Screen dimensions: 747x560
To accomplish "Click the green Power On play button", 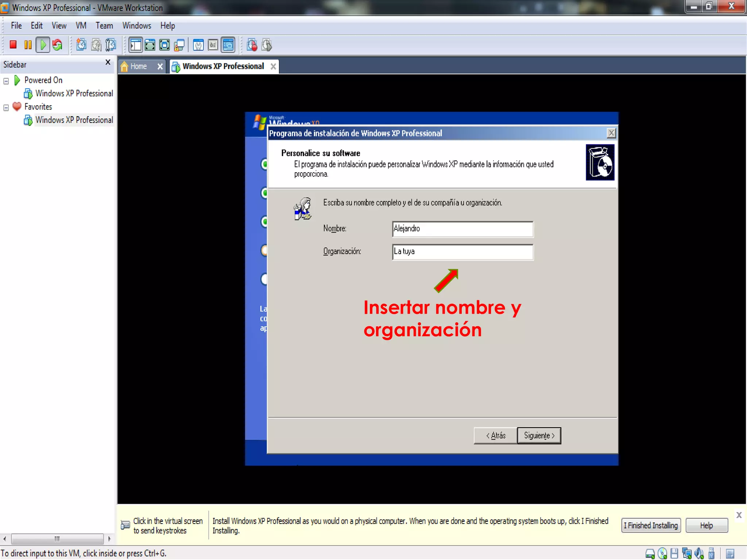I will (43, 45).
